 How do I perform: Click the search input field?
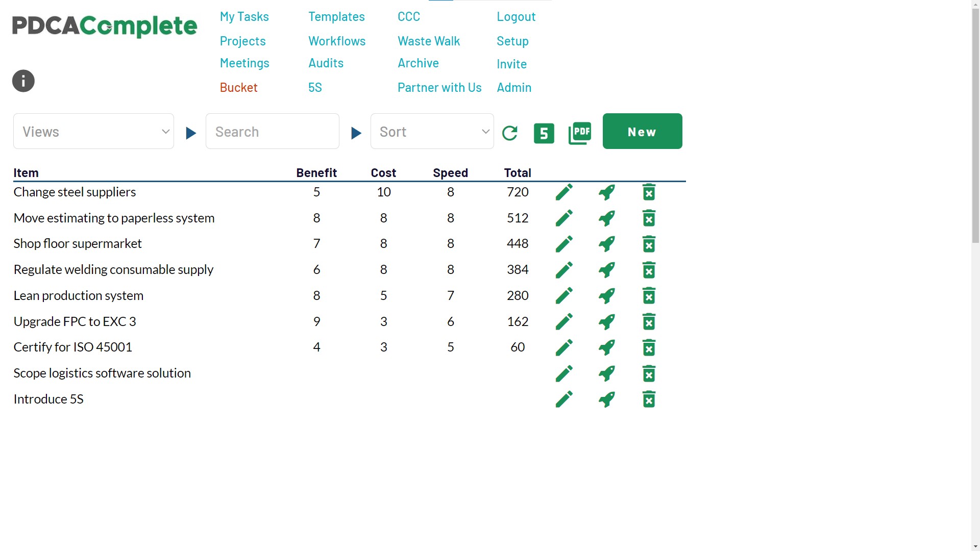click(x=273, y=131)
